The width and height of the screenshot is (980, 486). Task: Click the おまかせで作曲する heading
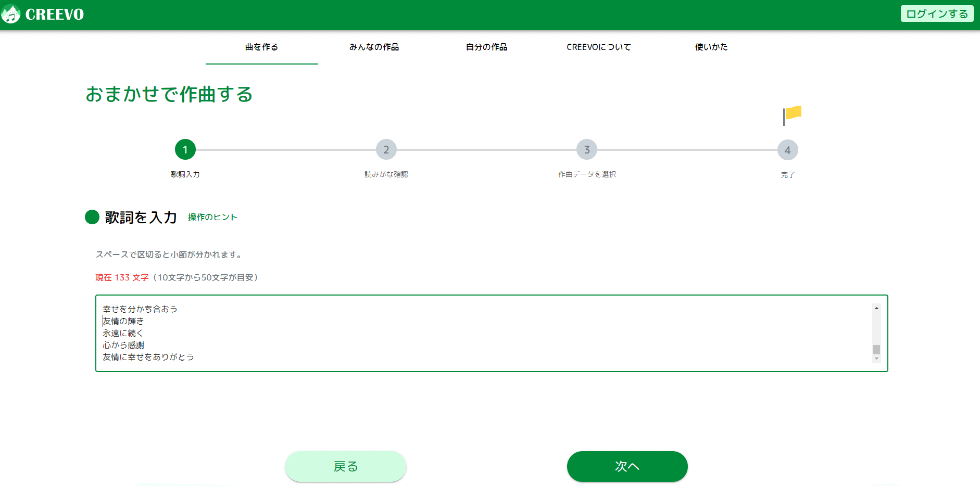coord(169,94)
